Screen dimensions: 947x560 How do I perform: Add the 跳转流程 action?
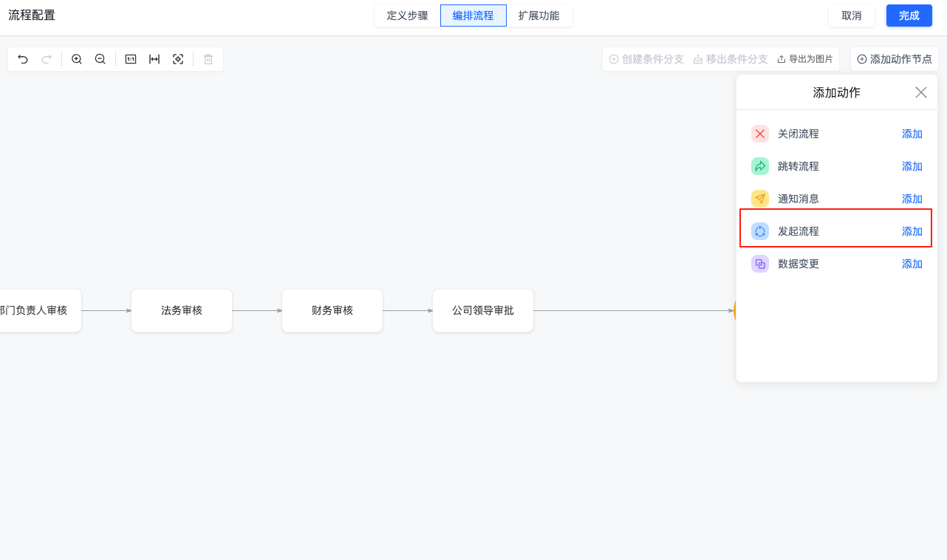pyautogui.click(x=912, y=166)
